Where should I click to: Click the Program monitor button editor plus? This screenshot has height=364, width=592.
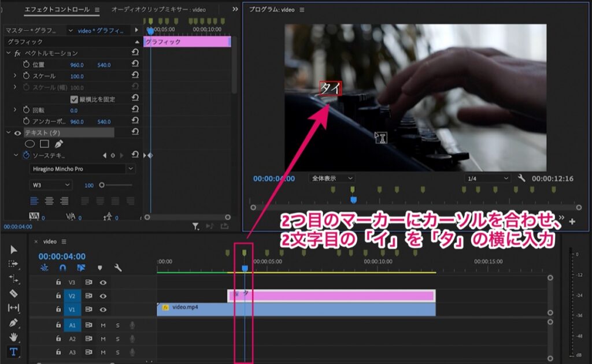point(572,221)
